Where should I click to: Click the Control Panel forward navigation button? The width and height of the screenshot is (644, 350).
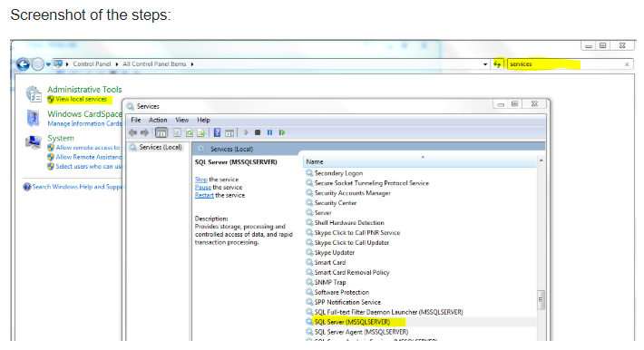38,64
